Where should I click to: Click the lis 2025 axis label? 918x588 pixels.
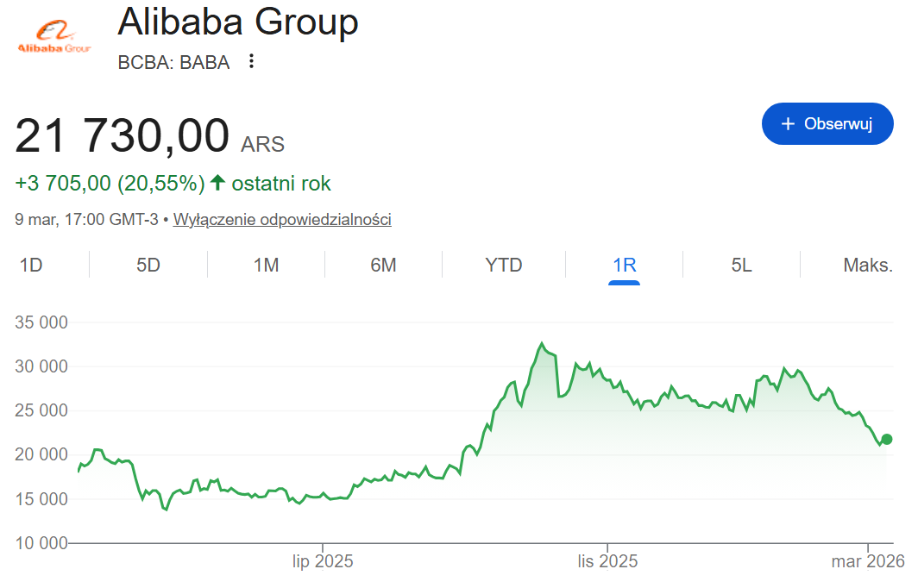[607, 562]
